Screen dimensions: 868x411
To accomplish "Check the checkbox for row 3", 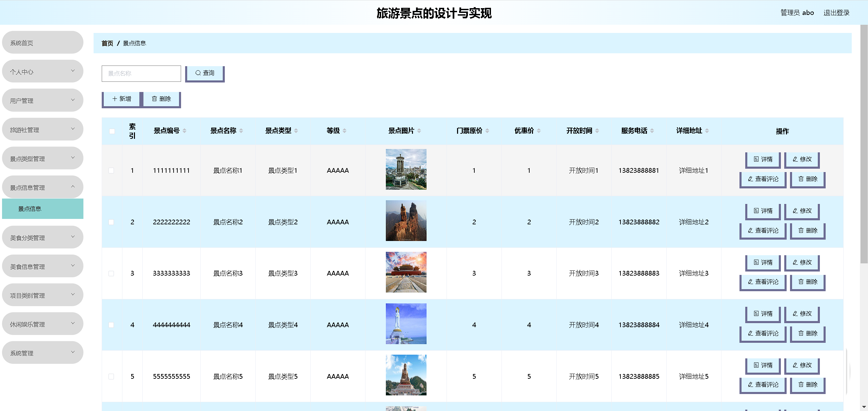I will coord(111,274).
